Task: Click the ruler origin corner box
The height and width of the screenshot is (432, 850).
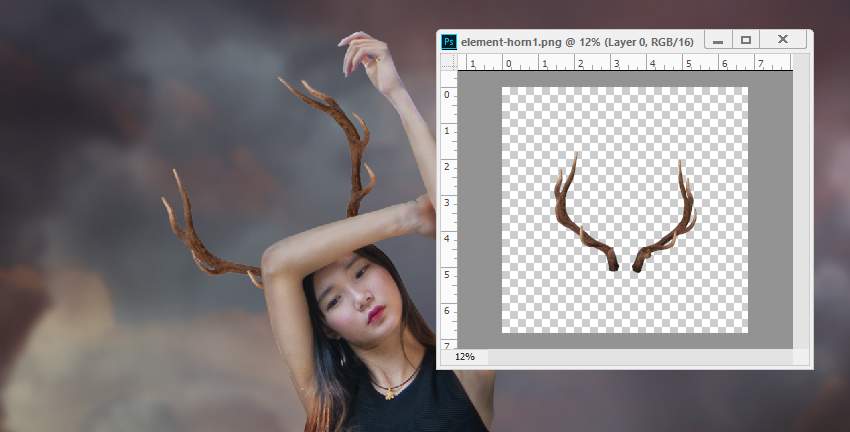Action: point(449,63)
